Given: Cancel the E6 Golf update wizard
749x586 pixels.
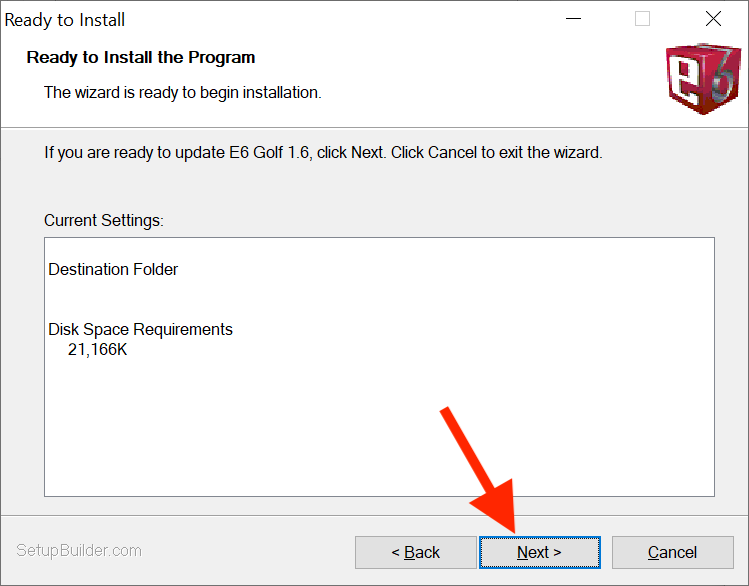Looking at the screenshot, I should (673, 552).
